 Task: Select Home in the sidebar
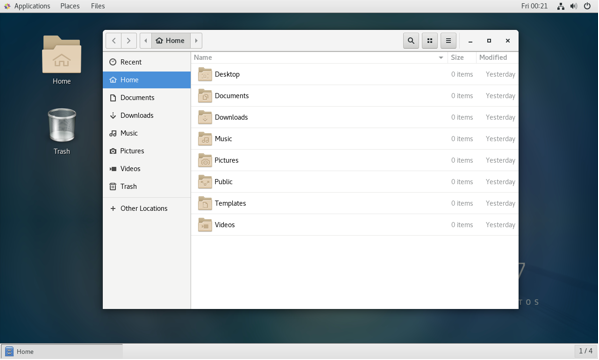pos(147,80)
